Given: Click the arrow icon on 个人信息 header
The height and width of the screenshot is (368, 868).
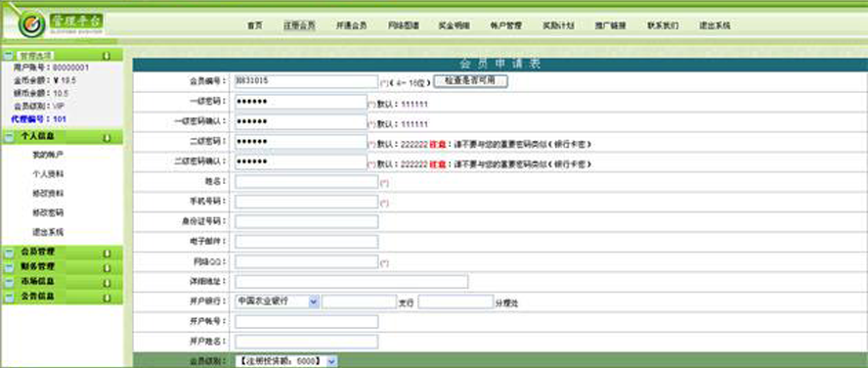Looking at the screenshot, I should click(x=107, y=137).
